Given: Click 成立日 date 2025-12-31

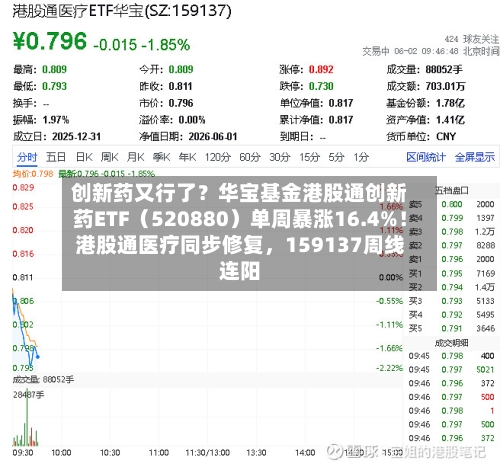Looking at the screenshot, I should (x=76, y=136).
